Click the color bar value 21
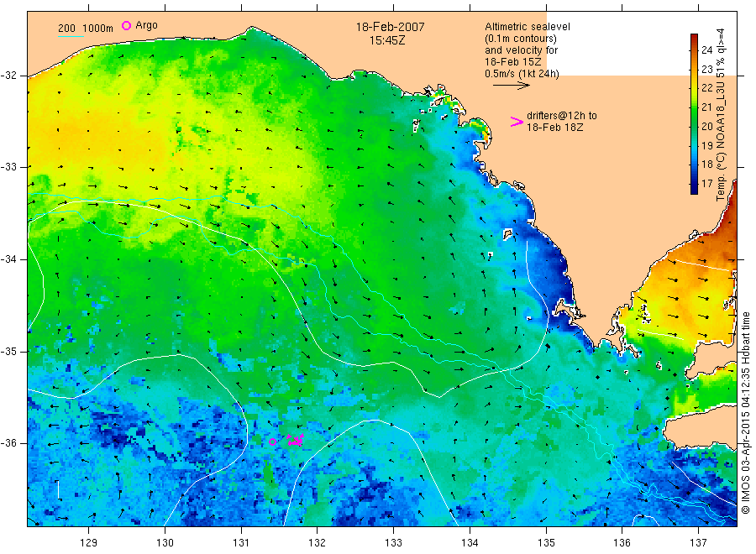 706,107
